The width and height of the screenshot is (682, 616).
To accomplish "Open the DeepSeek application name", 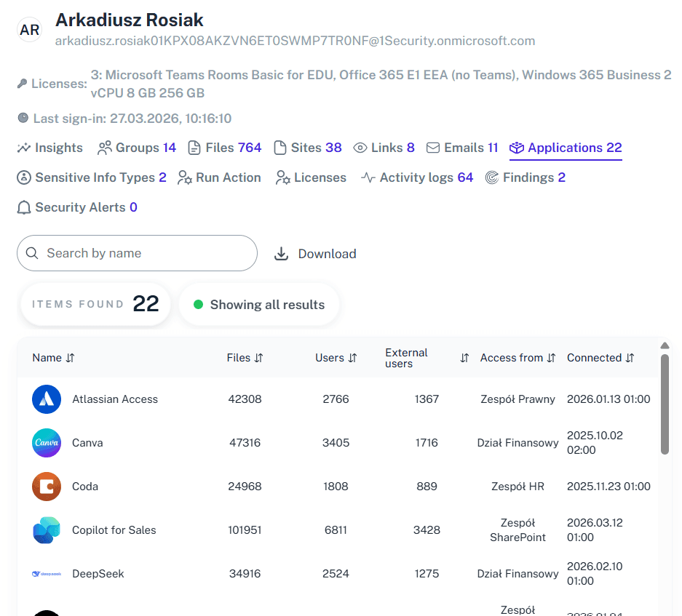I will click(x=98, y=574).
